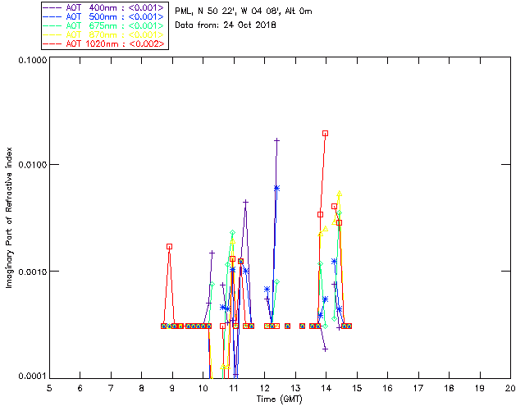
Task: Click the PML station location header text
Action: tap(244, 11)
